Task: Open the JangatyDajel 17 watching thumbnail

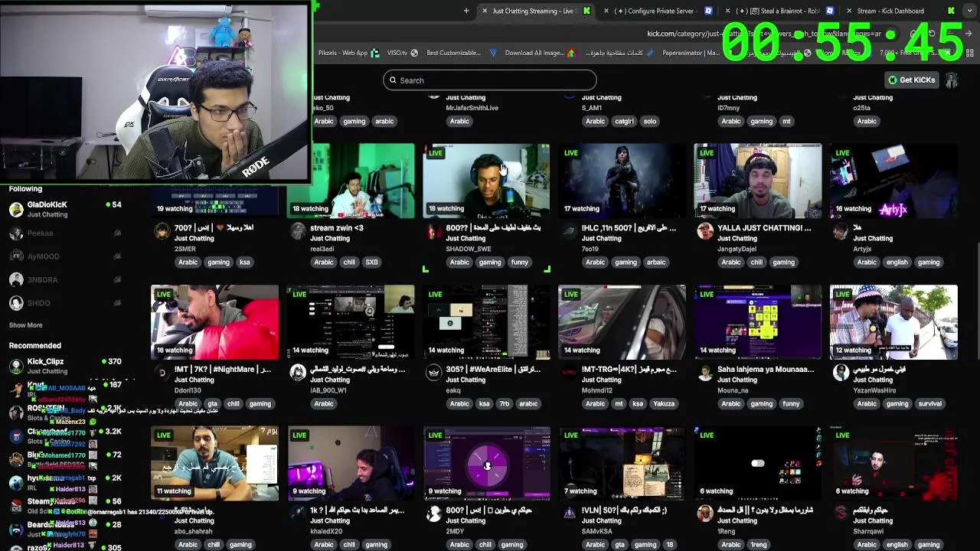Action: click(x=758, y=181)
